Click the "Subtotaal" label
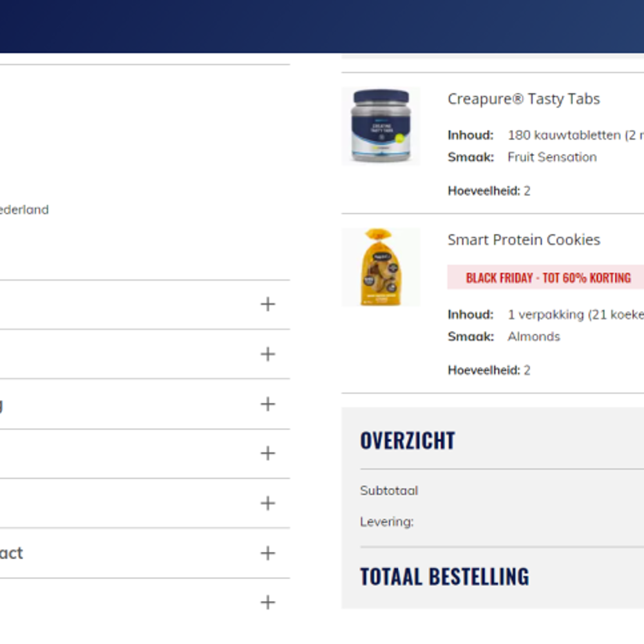Image resolution: width=644 pixels, height=644 pixels. [389, 490]
